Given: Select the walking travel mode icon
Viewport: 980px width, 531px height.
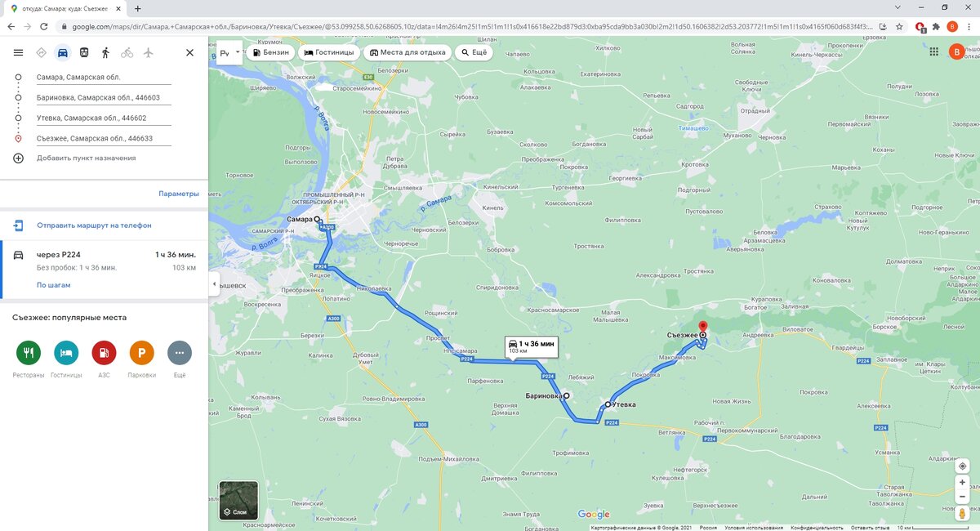Looking at the screenshot, I should (x=105, y=52).
